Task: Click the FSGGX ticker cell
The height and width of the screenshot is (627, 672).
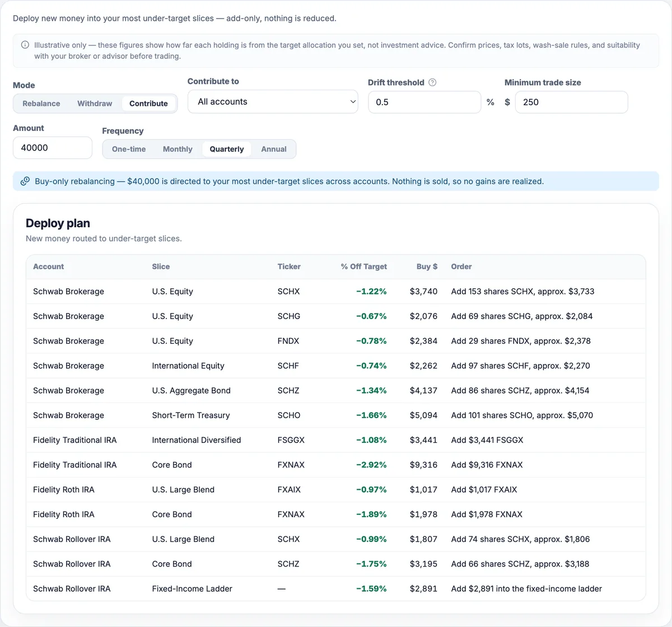Action: tap(291, 440)
